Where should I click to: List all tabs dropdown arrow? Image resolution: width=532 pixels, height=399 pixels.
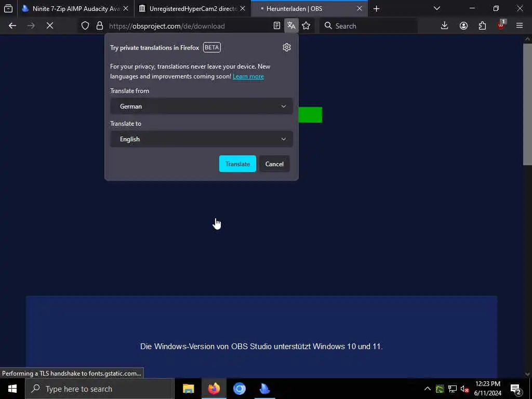(x=436, y=8)
